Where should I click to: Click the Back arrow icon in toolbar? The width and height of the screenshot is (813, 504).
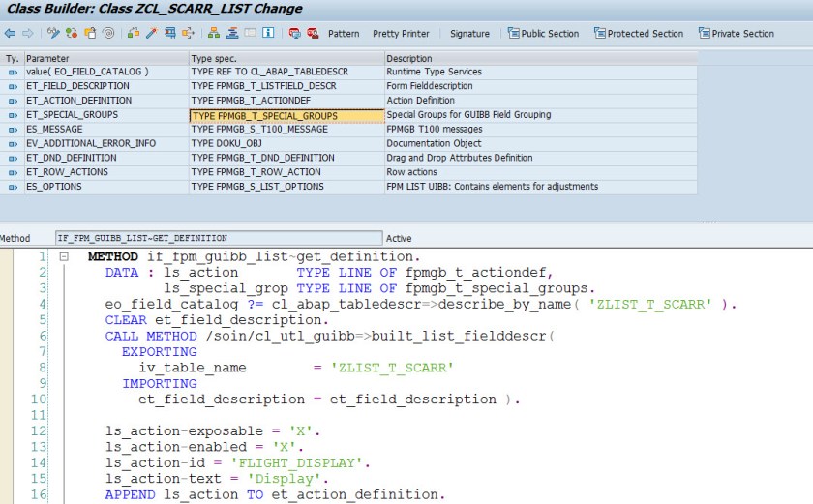pyautogui.click(x=10, y=33)
